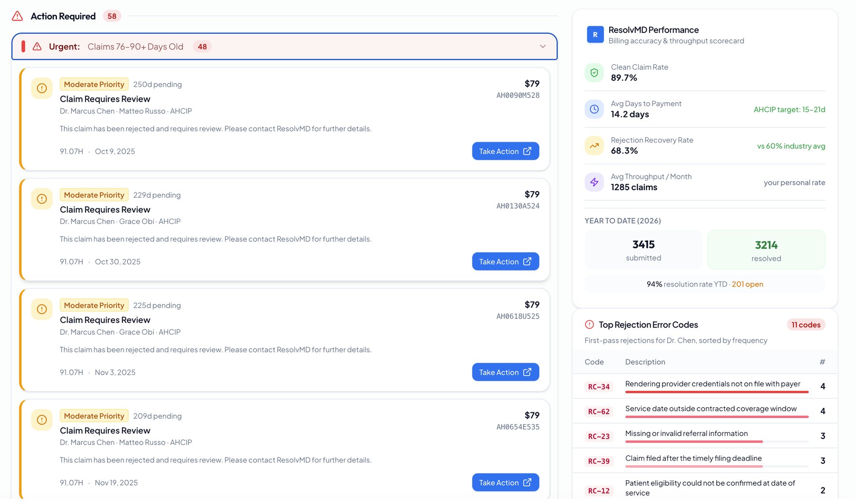Select the RC-12 error code badge

click(x=599, y=491)
